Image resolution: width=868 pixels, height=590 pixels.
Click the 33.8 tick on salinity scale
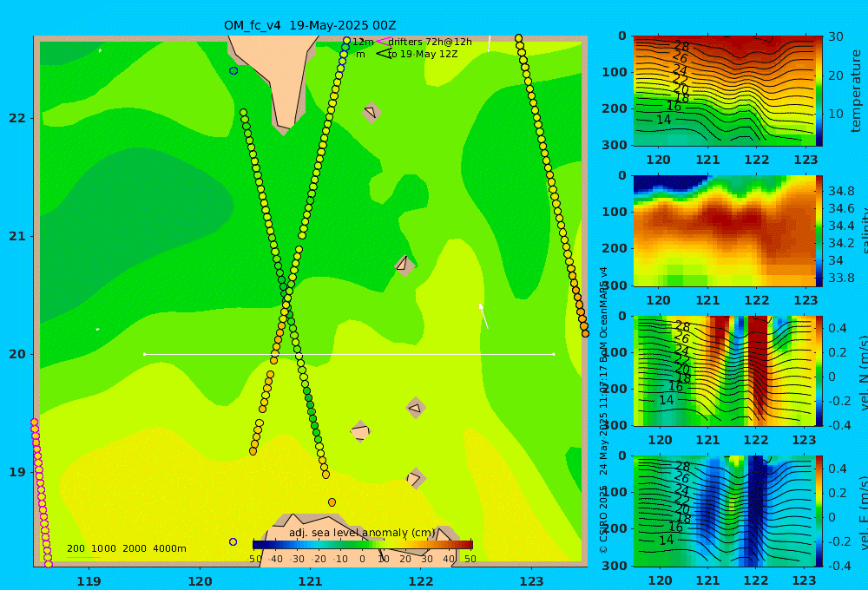click(841, 278)
